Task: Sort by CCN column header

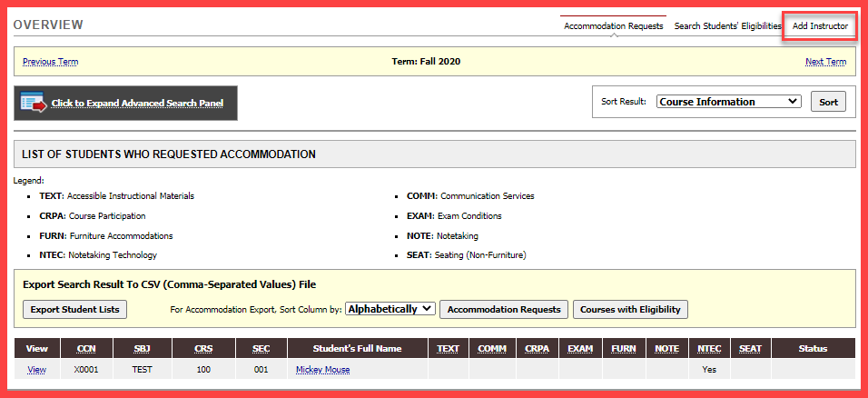Action: point(86,348)
